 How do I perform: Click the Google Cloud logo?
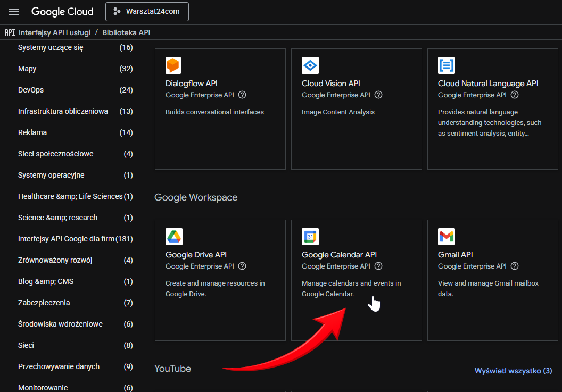pyautogui.click(x=62, y=12)
